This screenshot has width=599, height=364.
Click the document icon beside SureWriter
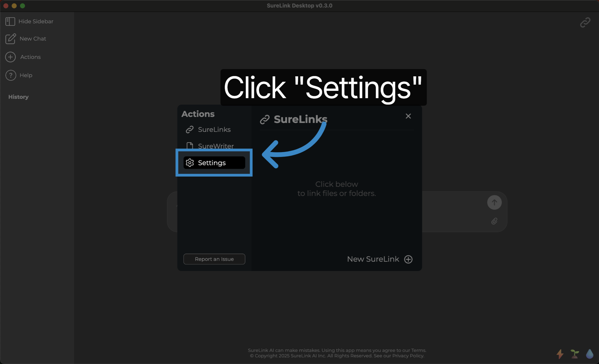[190, 146]
